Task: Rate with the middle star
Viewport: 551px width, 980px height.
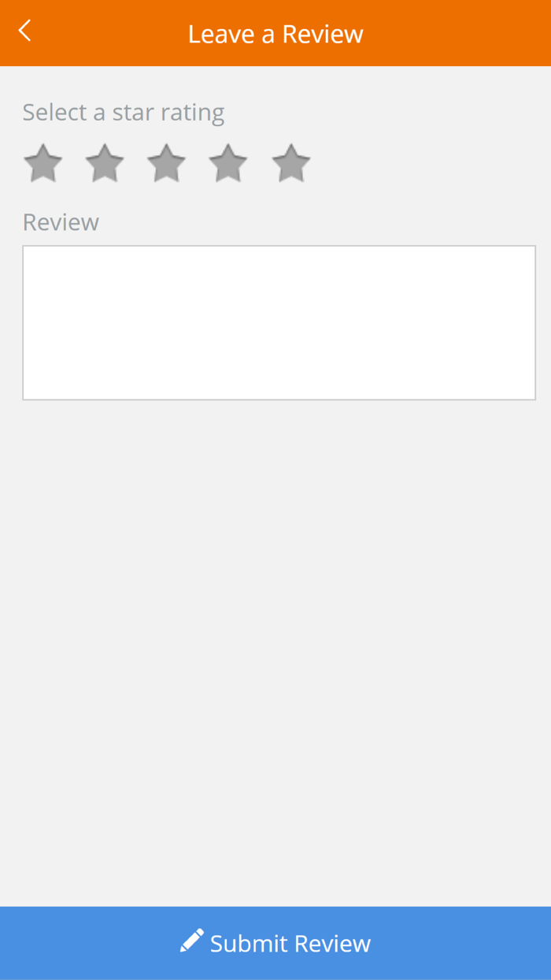Action: 167,163
